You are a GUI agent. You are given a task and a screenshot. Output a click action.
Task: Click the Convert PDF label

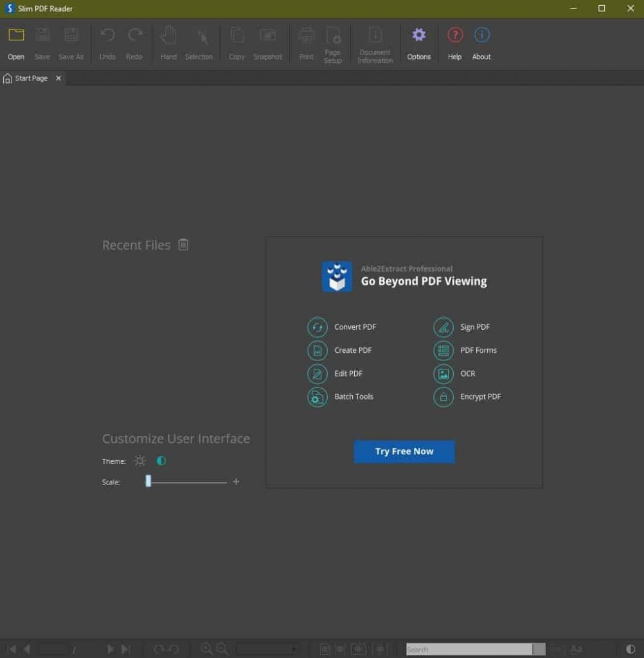coord(355,327)
